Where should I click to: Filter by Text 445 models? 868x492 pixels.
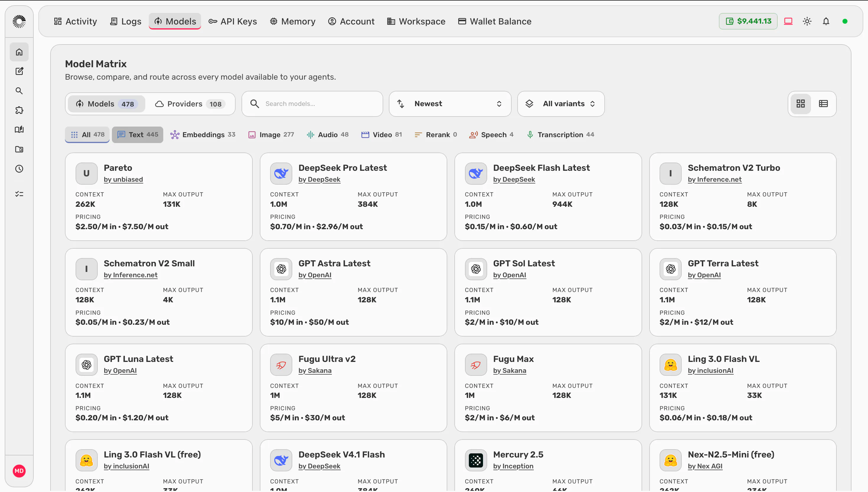(x=138, y=135)
